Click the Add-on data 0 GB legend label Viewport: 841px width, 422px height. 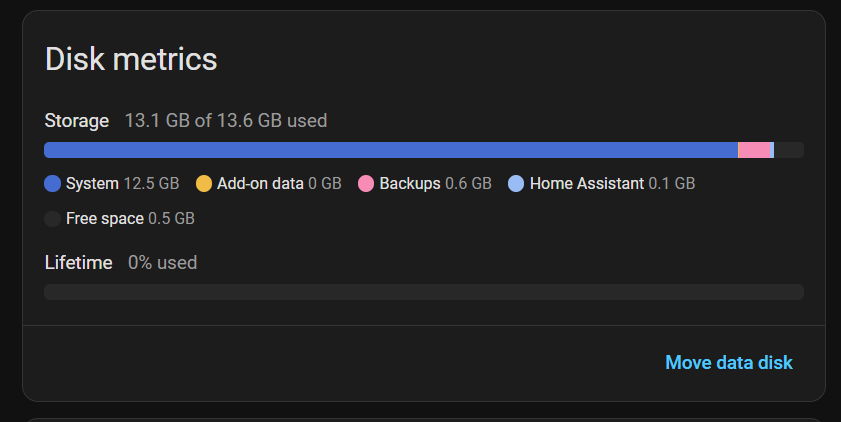tap(279, 184)
